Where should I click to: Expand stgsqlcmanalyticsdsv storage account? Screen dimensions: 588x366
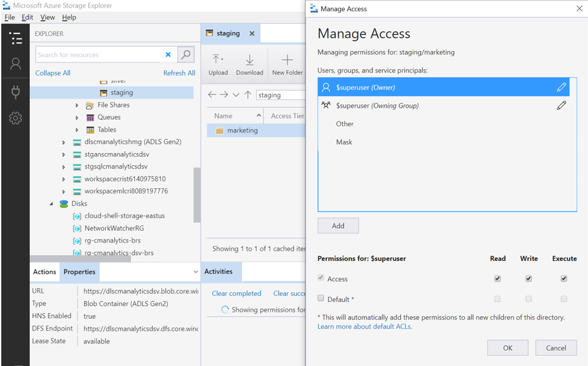64,167
